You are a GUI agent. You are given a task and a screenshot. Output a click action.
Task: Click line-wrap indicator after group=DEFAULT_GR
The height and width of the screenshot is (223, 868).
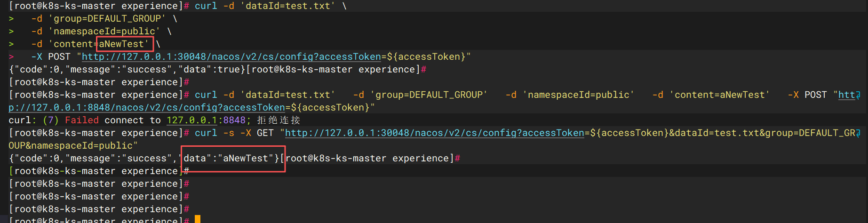click(x=858, y=134)
